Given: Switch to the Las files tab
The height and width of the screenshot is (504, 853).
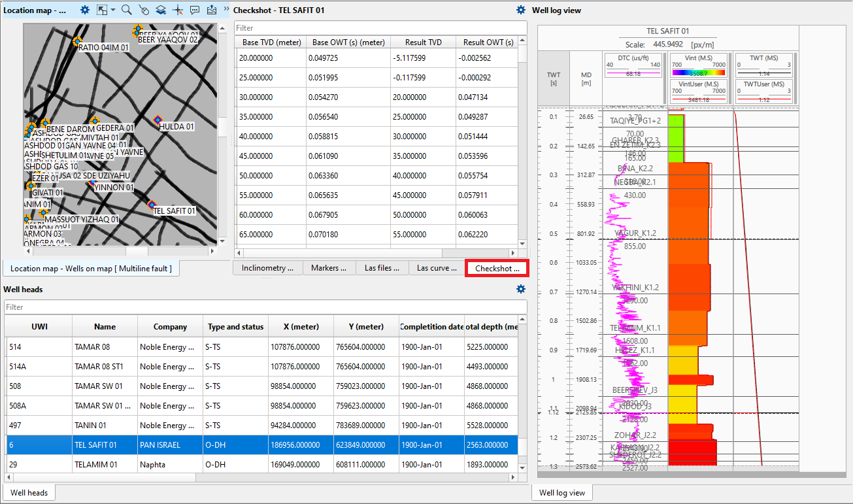Looking at the screenshot, I should point(382,268).
